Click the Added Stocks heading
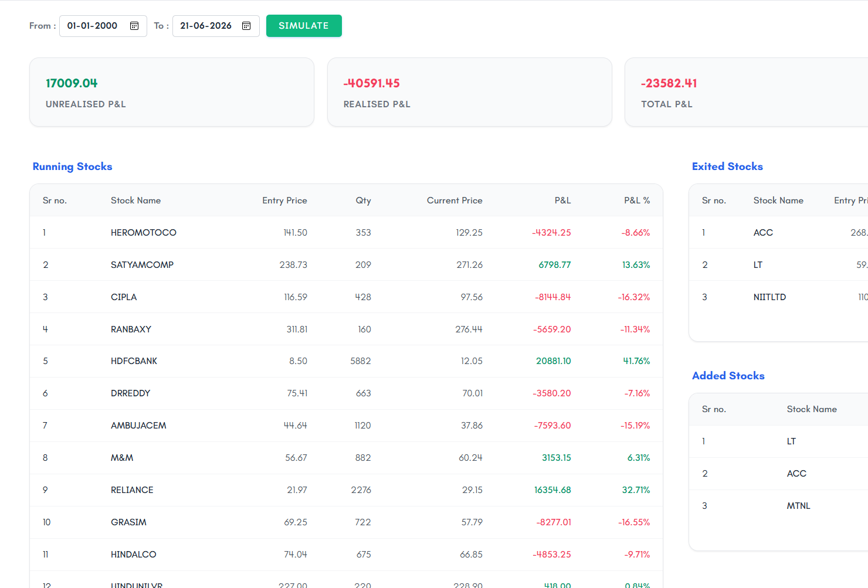This screenshot has width=868, height=588. pyautogui.click(x=728, y=376)
